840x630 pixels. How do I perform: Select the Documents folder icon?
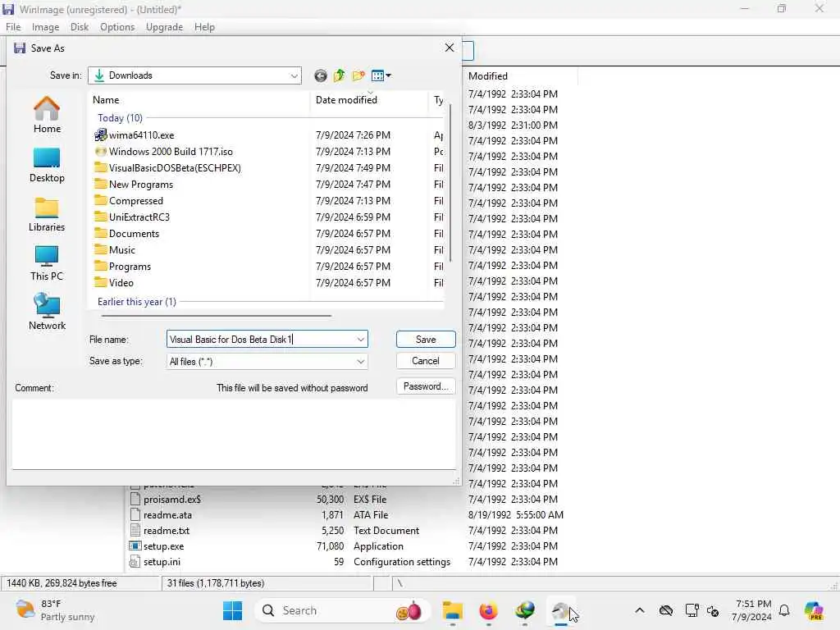click(100, 234)
